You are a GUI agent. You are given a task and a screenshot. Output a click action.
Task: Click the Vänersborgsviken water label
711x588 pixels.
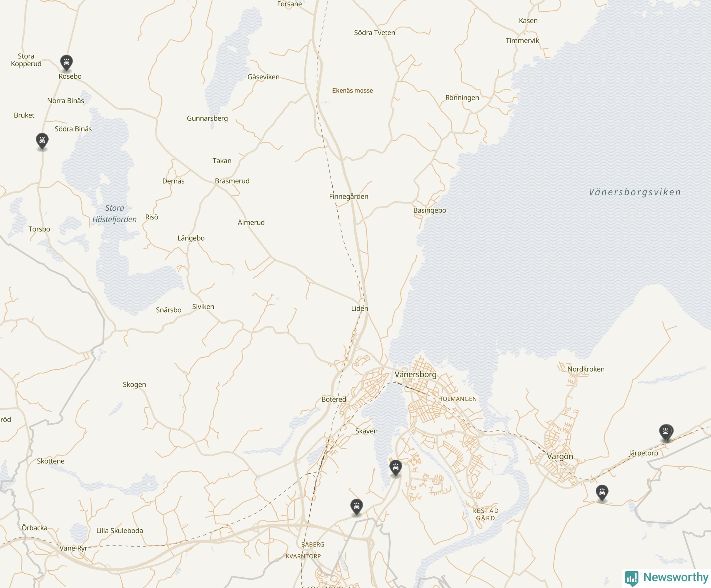click(635, 192)
